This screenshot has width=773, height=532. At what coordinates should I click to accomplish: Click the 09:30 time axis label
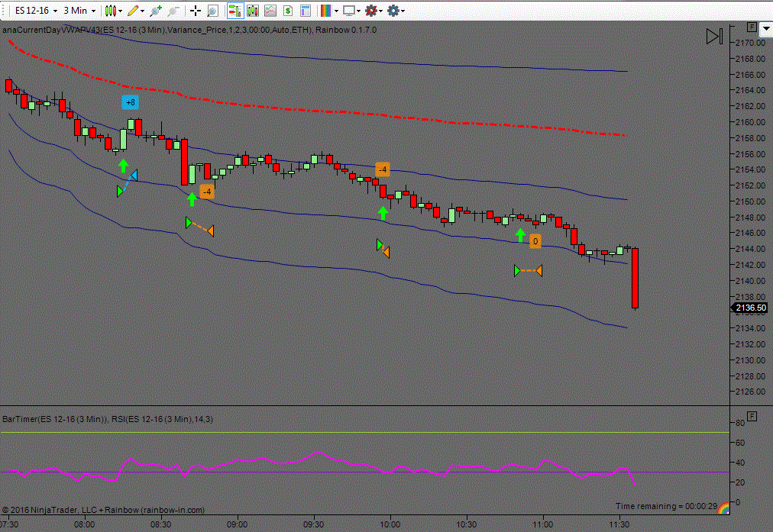(x=313, y=524)
